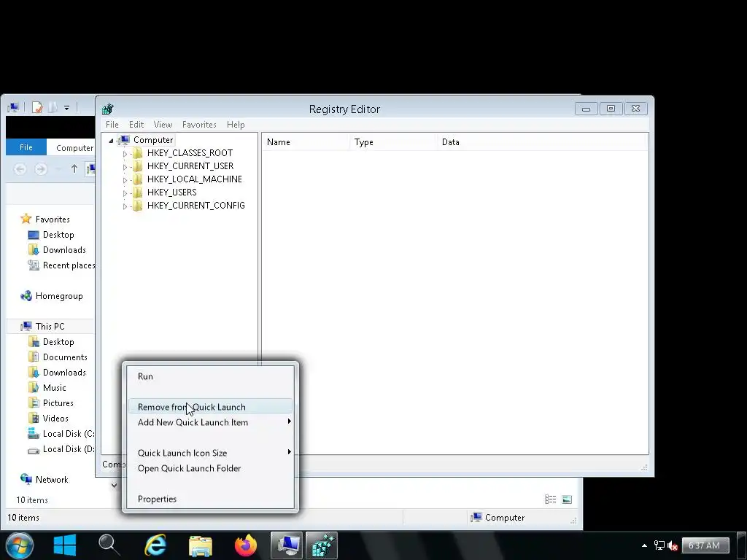Click the Network icon in Explorer sidebar

click(26, 479)
